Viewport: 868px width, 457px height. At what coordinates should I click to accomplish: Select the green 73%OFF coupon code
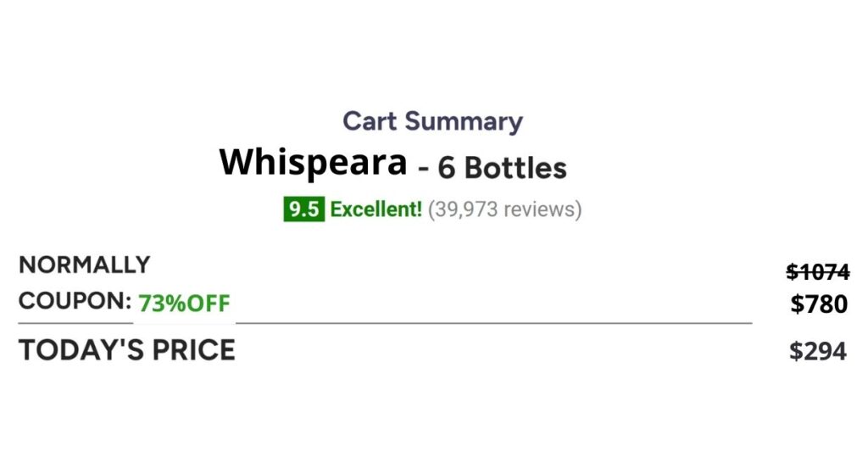pos(184,304)
